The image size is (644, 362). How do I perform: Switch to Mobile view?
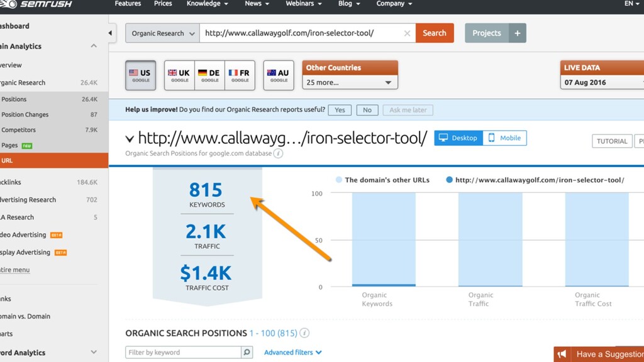505,138
